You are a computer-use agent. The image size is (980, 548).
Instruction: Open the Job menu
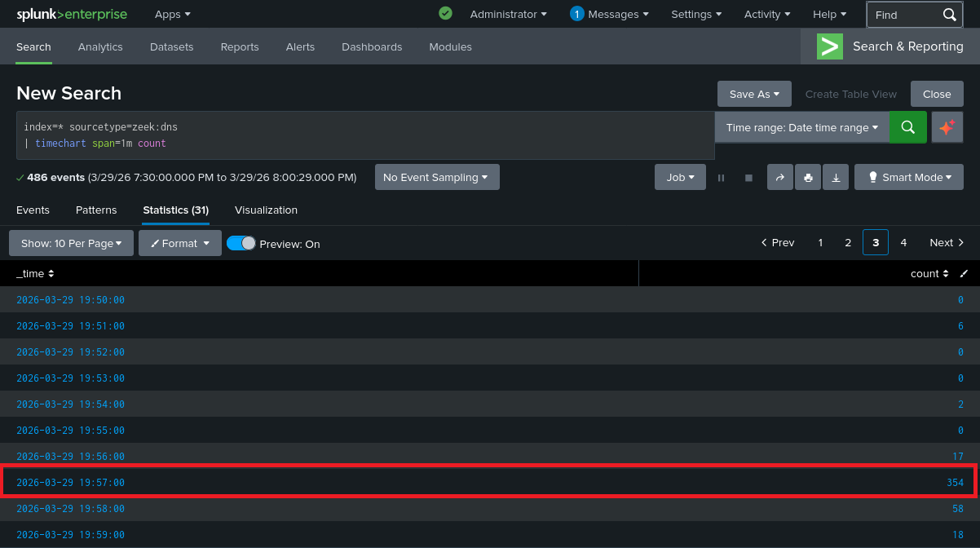pos(680,177)
